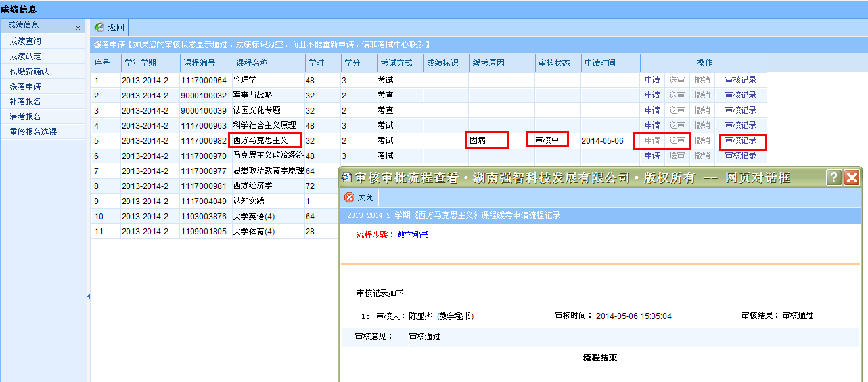This screenshot has height=382, width=868.
Task: Open 清考报名 in the left menu
Action: point(25,117)
